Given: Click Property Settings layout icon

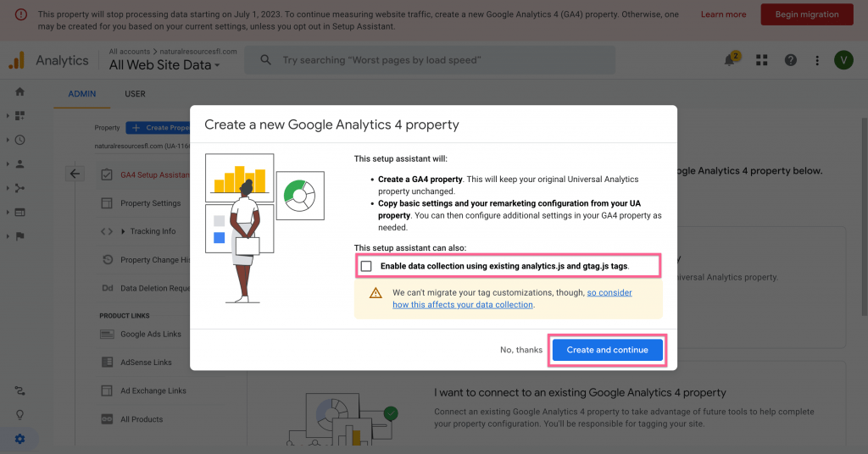Looking at the screenshot, I should [107, 203].
